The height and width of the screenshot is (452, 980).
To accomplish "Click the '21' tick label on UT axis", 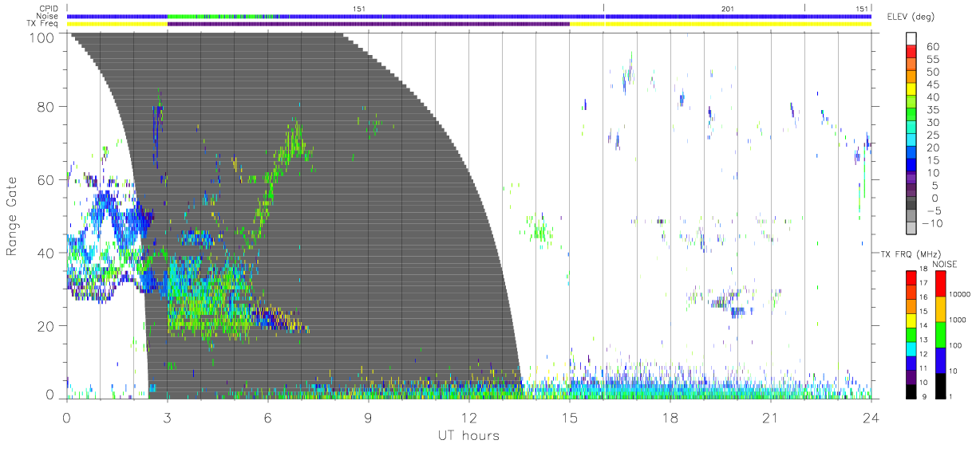I will click(x=771, y=418).
